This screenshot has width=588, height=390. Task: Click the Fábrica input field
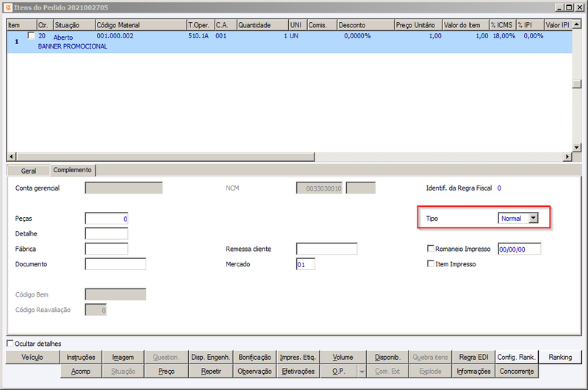tap(107, 249)
